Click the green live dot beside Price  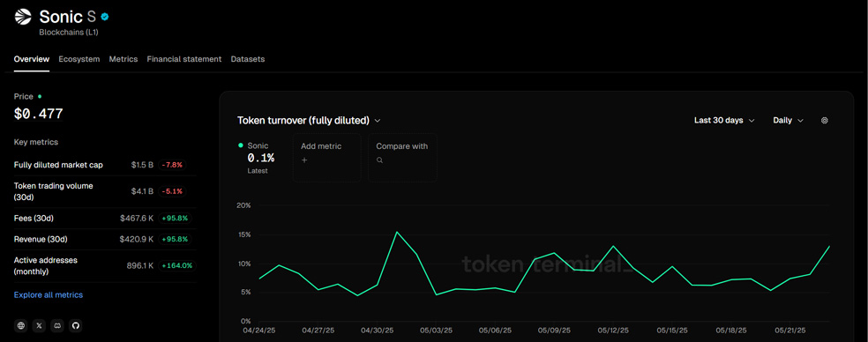click(40, 96)
